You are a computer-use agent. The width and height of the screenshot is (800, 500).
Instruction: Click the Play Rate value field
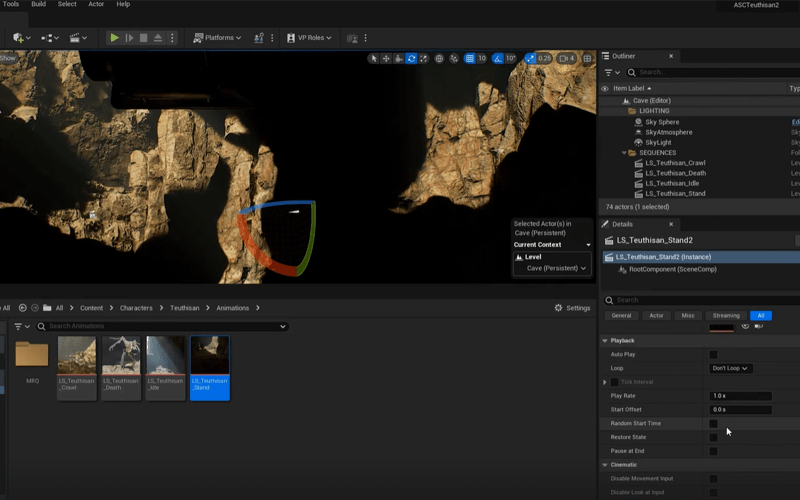[740, 396]
